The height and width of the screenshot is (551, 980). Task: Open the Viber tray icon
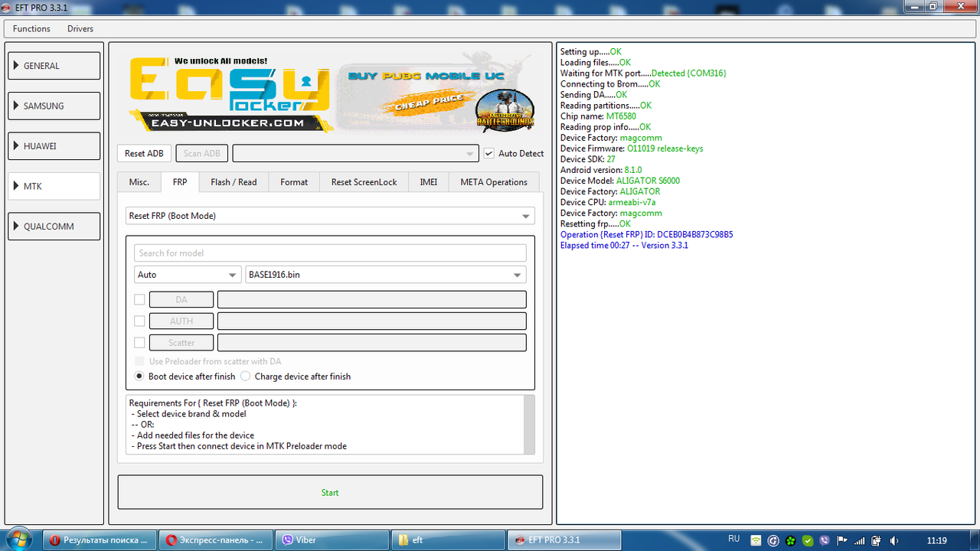pyautogui.click(x=825, y=540)
